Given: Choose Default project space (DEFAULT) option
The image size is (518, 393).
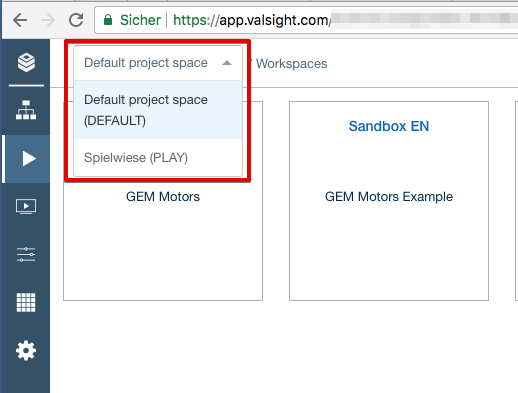Looking at the screenshot, I should click(x=158, y=110).
